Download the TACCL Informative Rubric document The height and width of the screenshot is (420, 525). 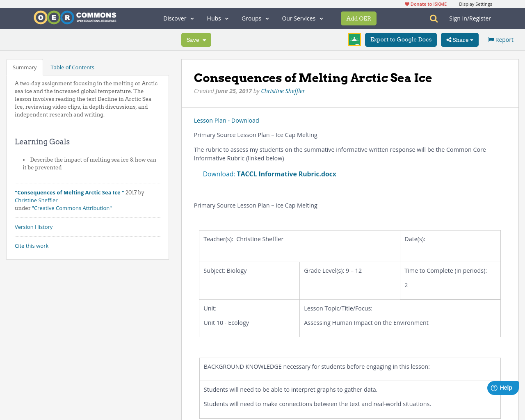click(286, 173)
